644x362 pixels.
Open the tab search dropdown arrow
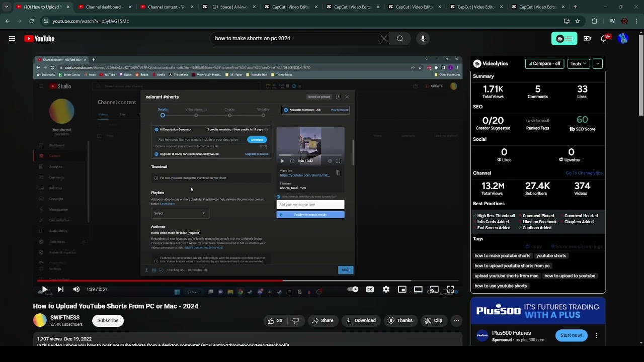(x=7, y=7)
